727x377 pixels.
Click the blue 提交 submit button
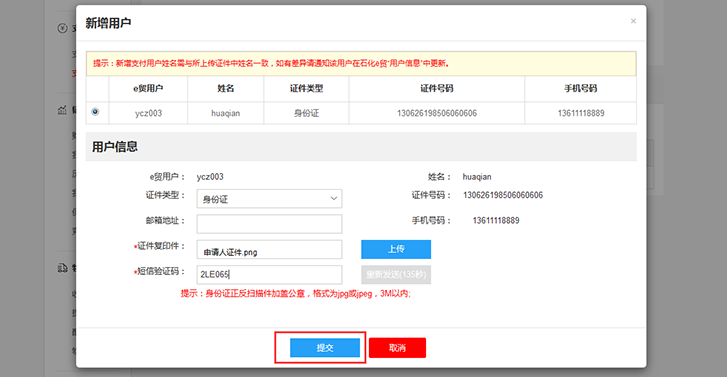325,347
